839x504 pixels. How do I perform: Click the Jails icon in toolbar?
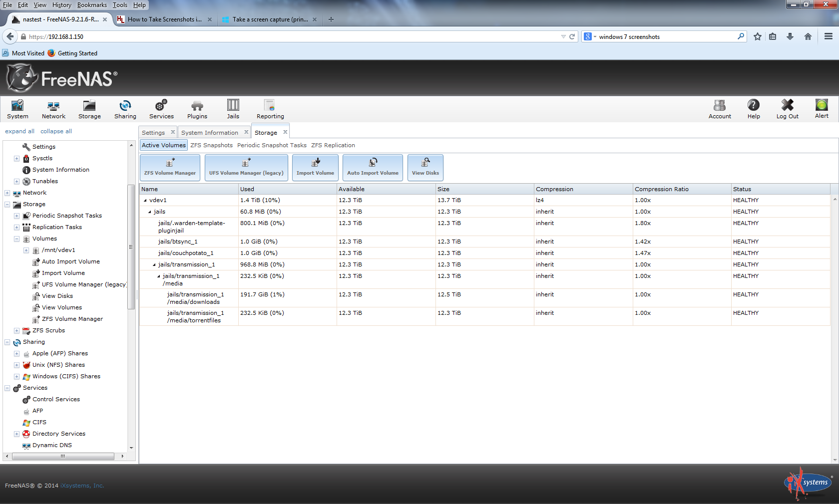[233, 109]
